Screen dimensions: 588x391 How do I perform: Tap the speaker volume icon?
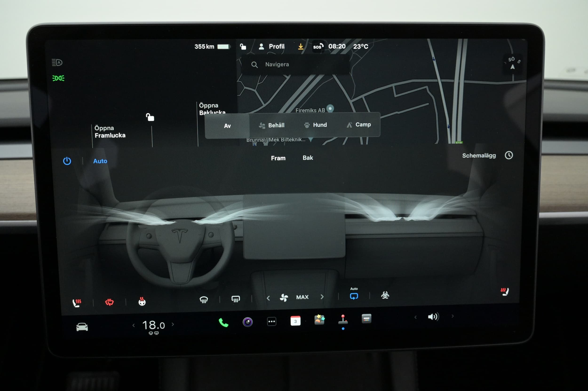433,317
